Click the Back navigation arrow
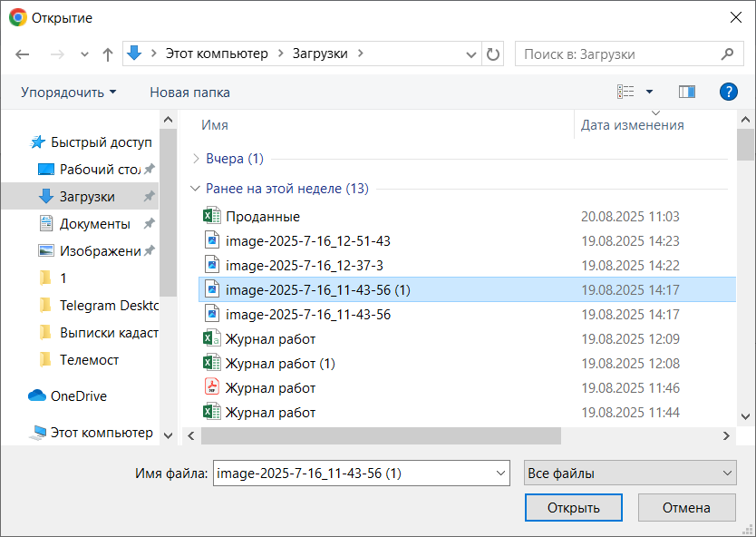The height and width of the screenshot is (537, 756). [x=23, y=54]
